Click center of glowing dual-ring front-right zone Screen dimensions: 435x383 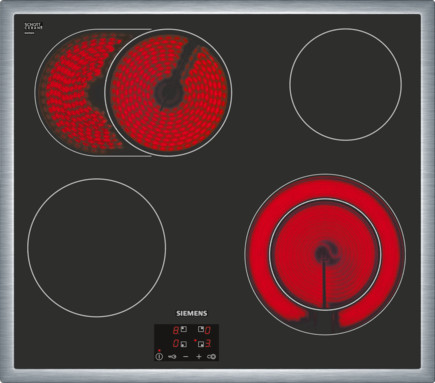(325, 254)
